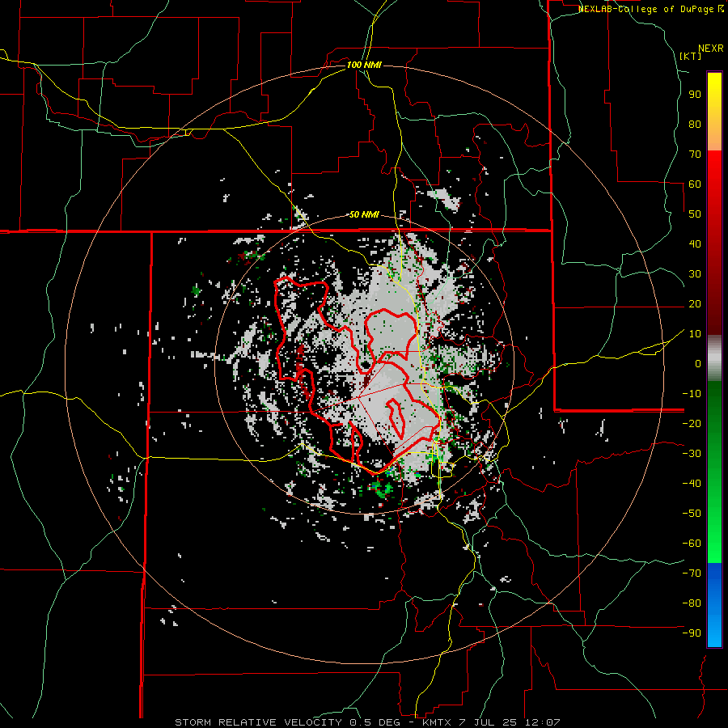This screenshot has height=728, width=728.
Task: Click the KMTX station identifier in the caption
Action: click(x=437, y=722)
